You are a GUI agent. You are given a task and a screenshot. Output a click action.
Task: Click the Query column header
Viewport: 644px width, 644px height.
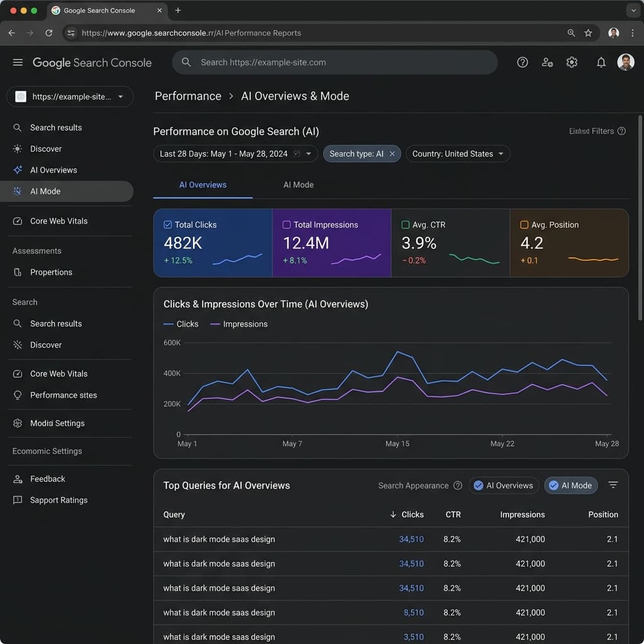pyautogui.click(x=174, y=514)
